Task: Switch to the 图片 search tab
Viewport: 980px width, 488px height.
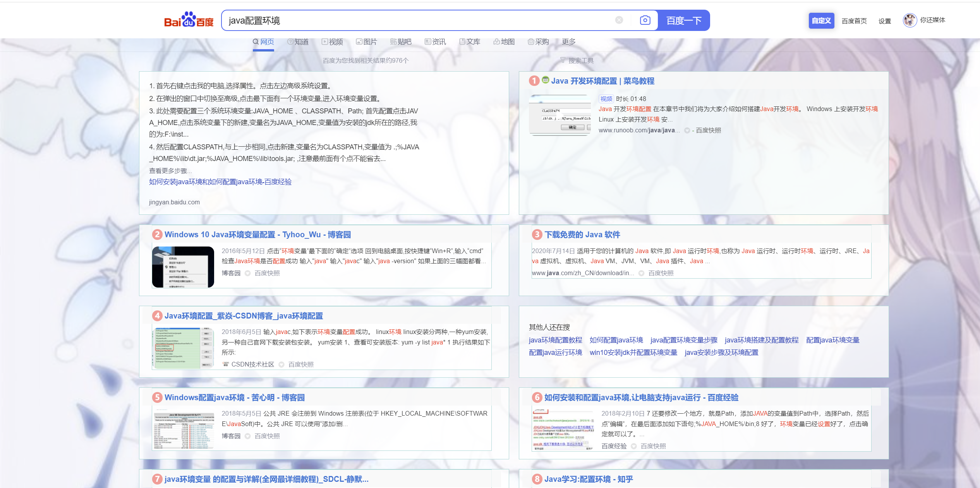Action: (x=366, y=42)
